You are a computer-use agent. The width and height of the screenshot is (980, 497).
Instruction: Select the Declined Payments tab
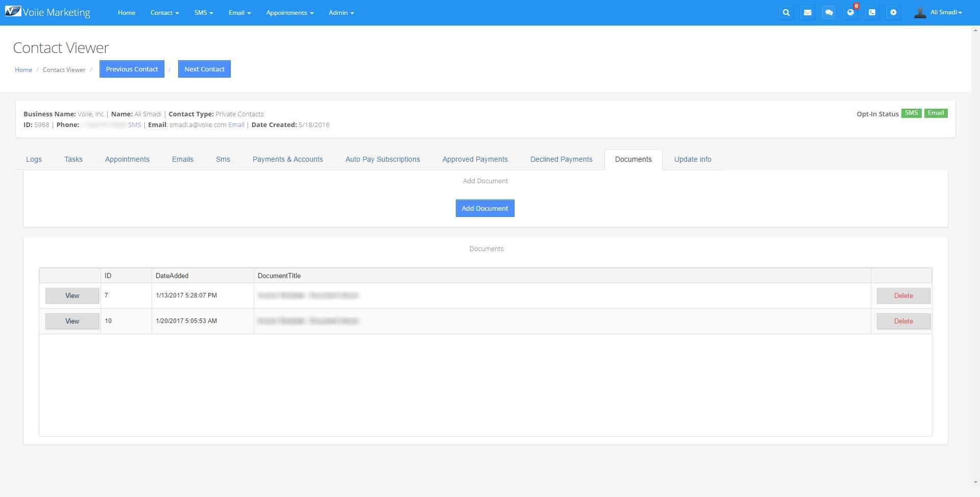tap(561, 159)
